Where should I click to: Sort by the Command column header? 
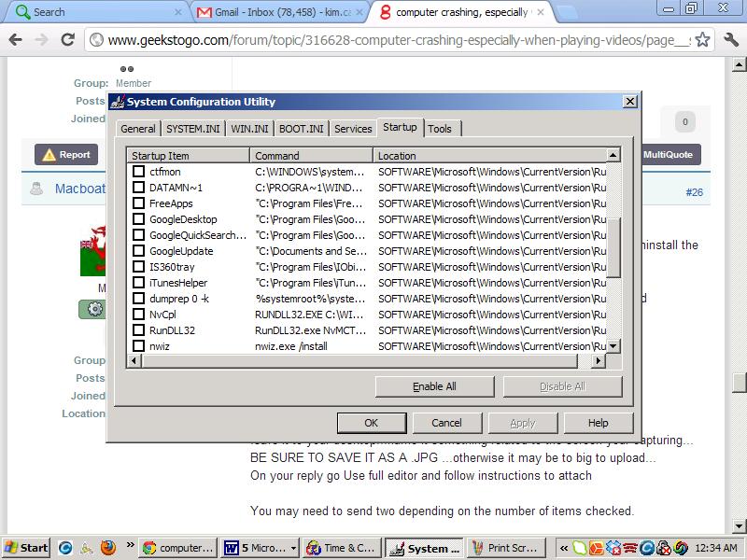pos(311,156)
